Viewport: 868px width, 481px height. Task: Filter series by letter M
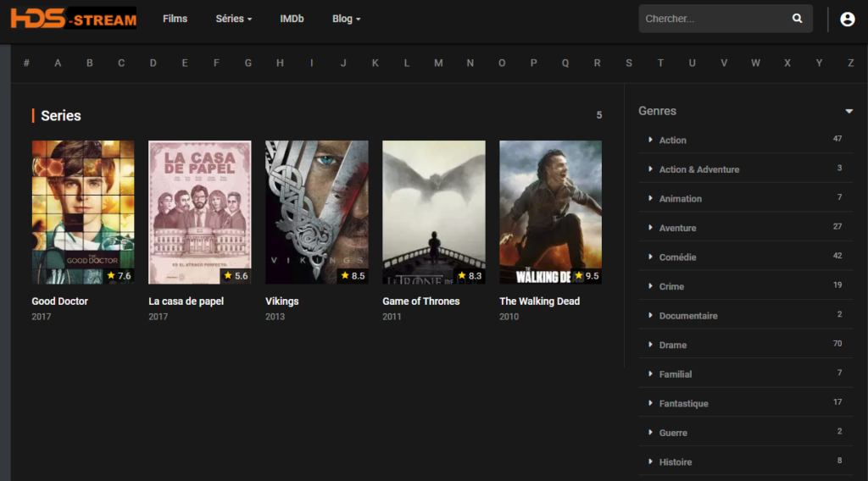pos(438,63)
